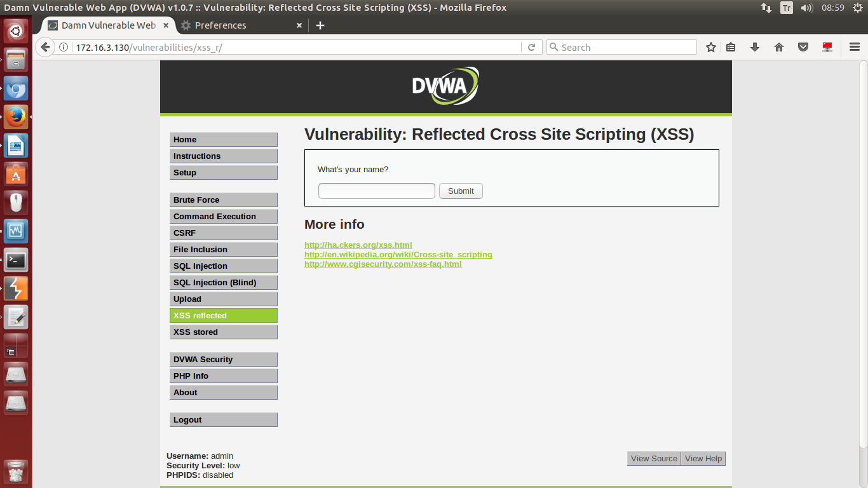Screen dimensions: 868x488
Task: Click Firefox icon in launcher
Action: 16,118
